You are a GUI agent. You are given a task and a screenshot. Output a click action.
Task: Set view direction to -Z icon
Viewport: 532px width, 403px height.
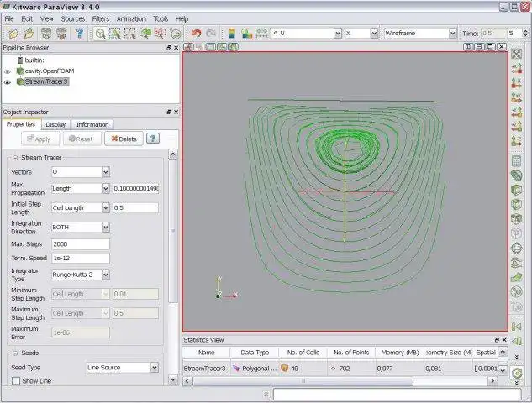(x=516, y=141)
